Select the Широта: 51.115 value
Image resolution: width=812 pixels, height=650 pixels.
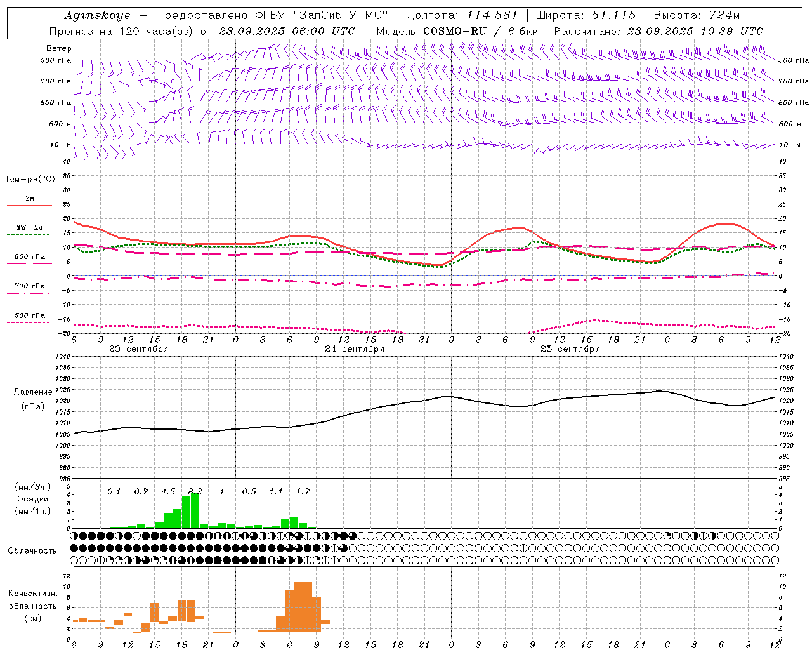point(586,15)
